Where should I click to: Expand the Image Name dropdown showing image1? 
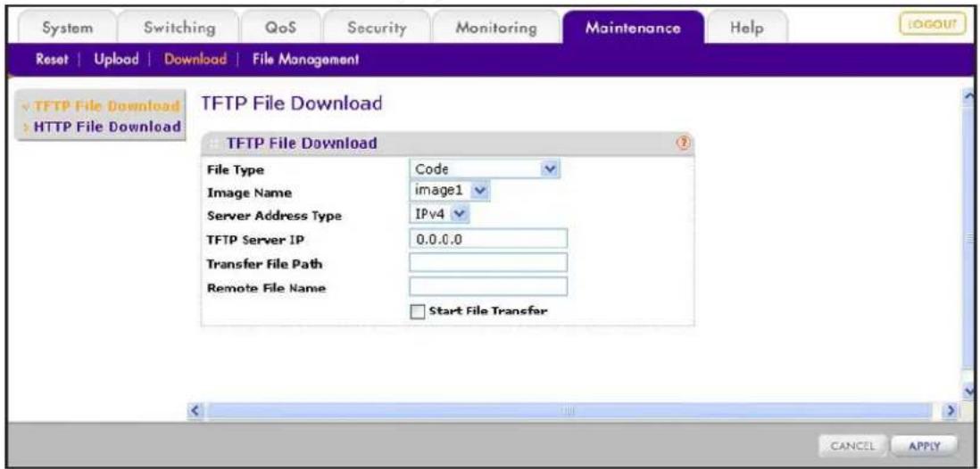tap(450, 191)
